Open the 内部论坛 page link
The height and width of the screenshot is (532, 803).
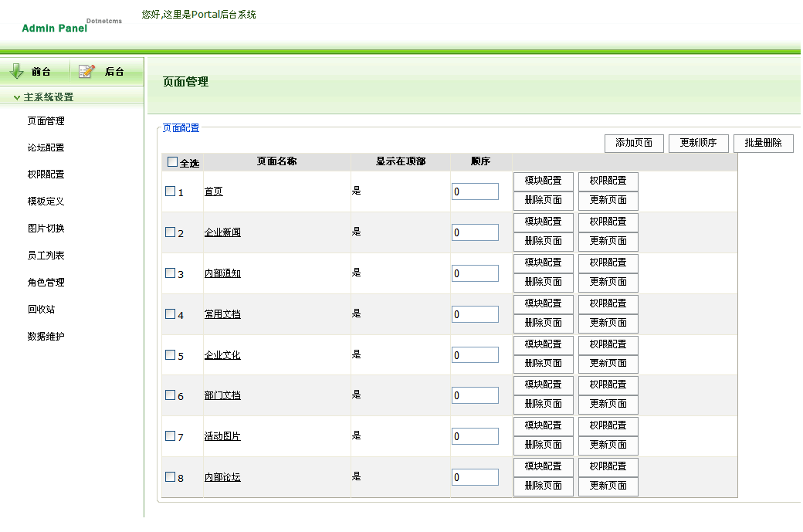pos(223,477)
